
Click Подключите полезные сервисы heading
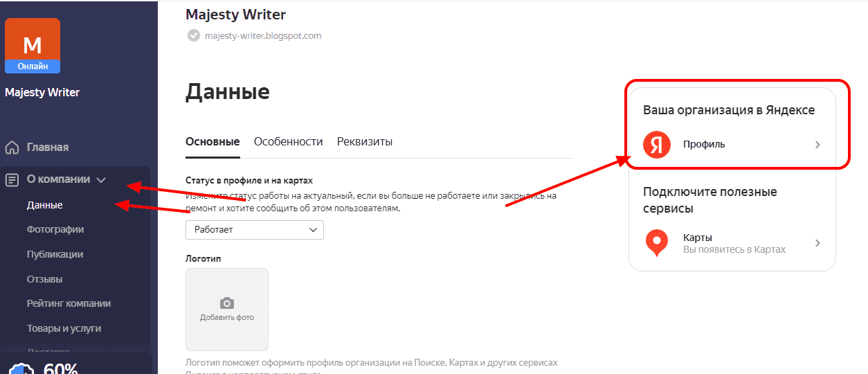coord(710,200)
